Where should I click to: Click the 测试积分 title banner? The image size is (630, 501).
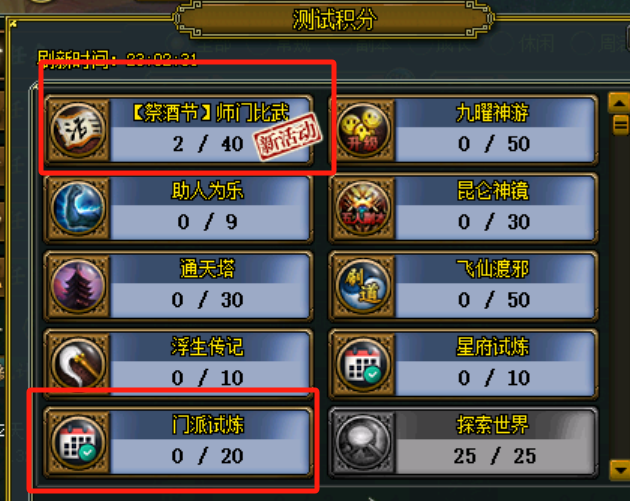coord(333,19)
